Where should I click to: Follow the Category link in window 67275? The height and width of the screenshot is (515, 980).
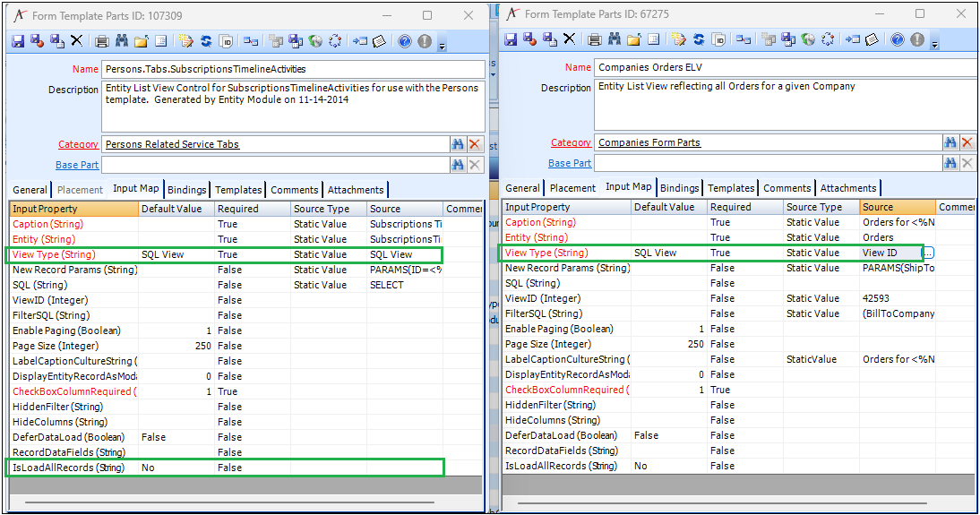point(571,142)
